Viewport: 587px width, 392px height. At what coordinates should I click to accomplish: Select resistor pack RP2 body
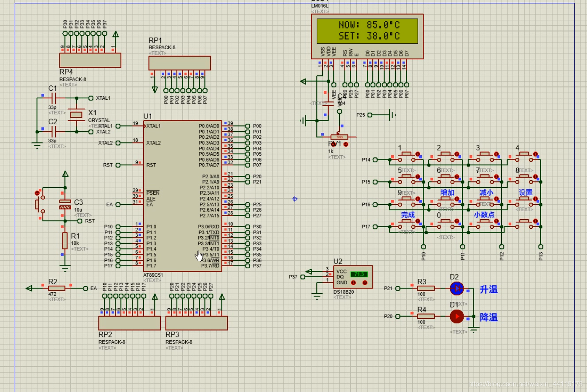129,323
